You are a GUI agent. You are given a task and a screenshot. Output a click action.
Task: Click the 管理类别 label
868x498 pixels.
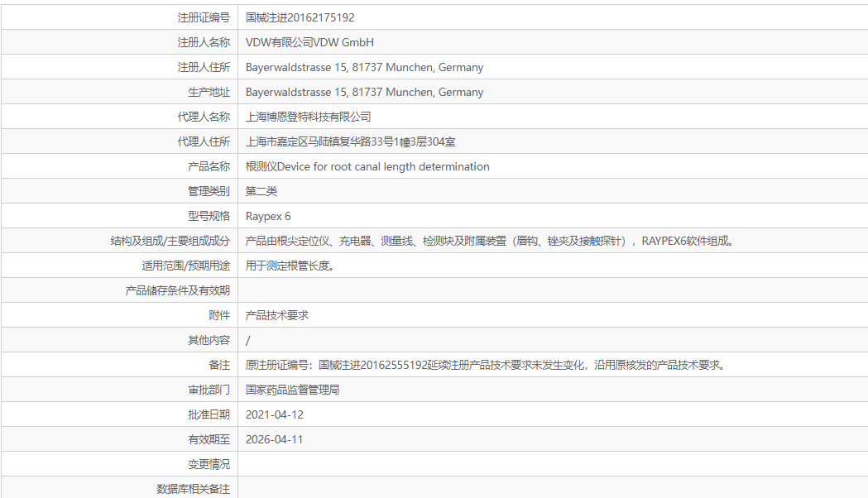pos(209,191)
